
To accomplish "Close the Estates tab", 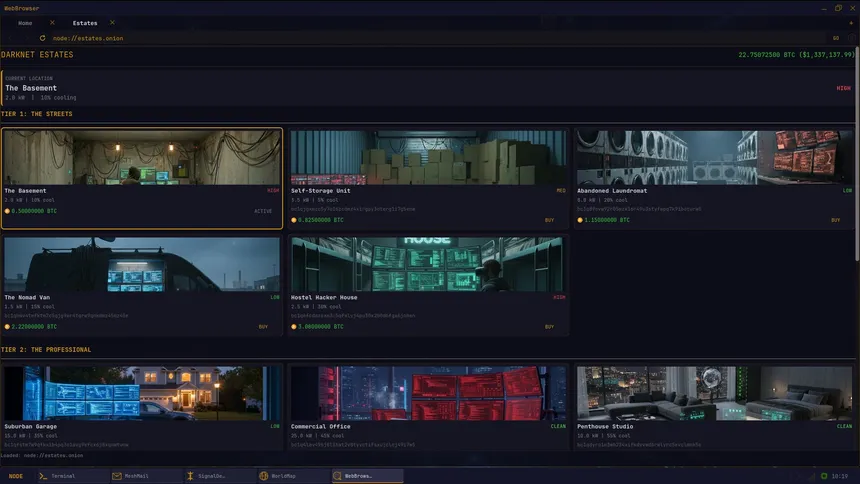I will click(x=112, y=22).
